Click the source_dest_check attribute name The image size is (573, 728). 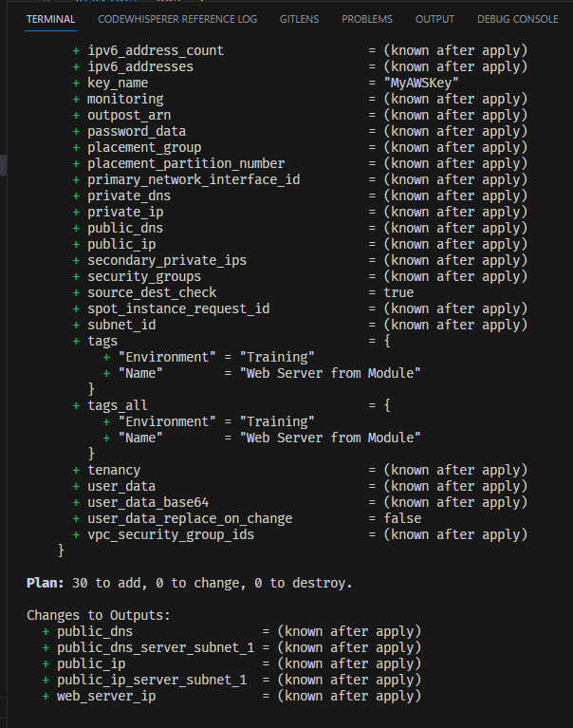[152, 292]
